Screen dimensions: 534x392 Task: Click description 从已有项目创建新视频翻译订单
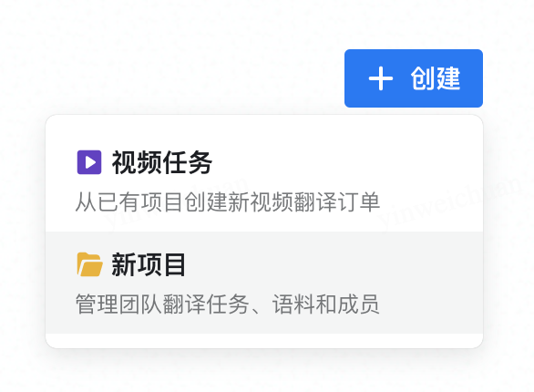tap(228, 202)
